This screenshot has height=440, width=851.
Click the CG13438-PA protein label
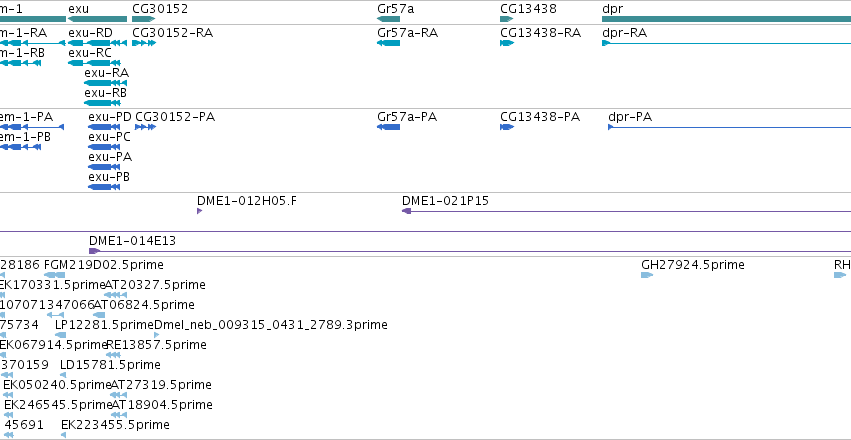point(540,117)
